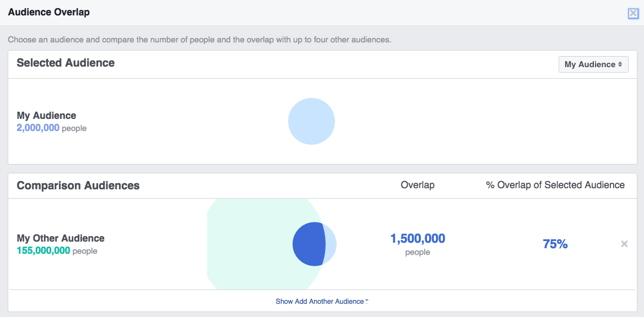Select the Overlap column header
Screen dimensions: 644x317
(x=418, y=185)
